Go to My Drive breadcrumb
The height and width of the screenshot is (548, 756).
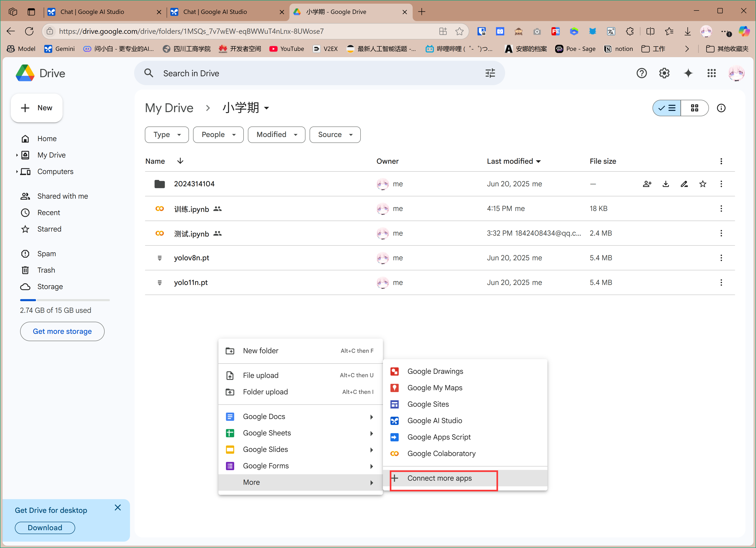coord(169,108)
